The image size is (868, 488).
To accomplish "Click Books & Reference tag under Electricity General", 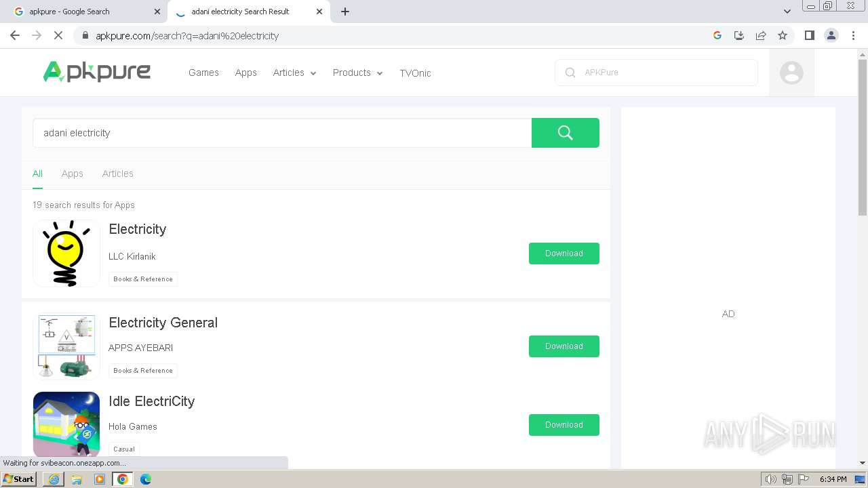I will click(x=143, y=371).
